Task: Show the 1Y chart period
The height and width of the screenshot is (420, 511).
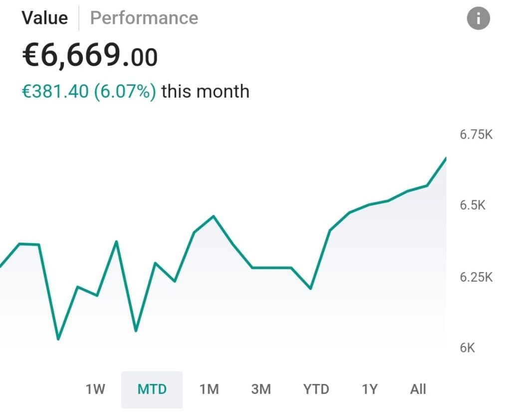Action: [369, 389]
